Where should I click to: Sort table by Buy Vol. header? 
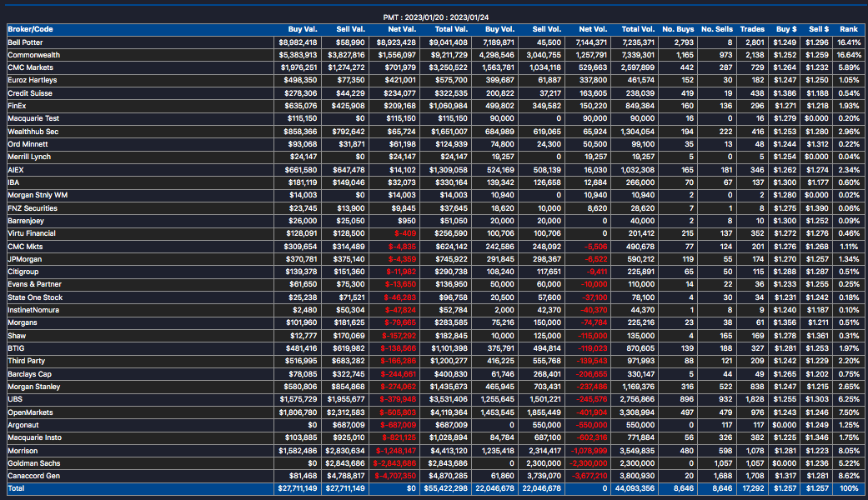click(x=500, y=29)
